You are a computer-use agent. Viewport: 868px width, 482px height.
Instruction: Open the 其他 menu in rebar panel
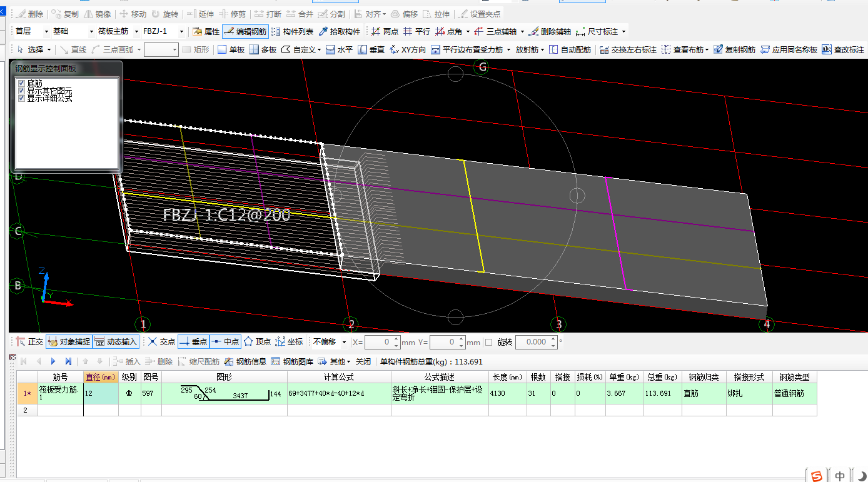point(334,361)
